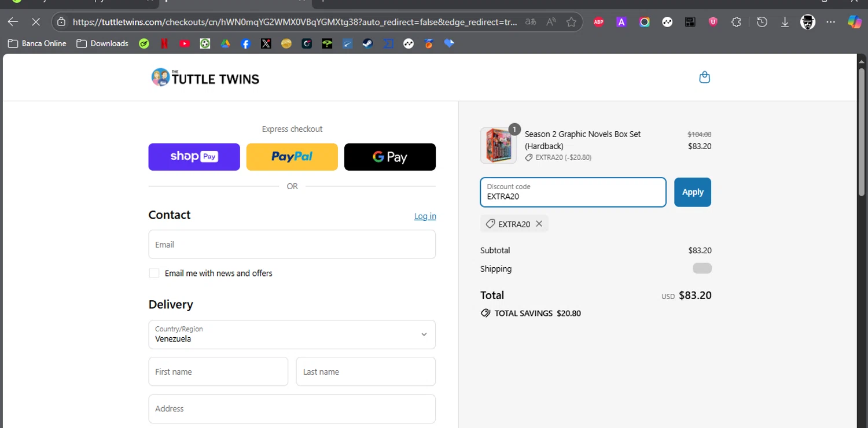The width and height of the screenshot is (868, 428).
Task: Follow the Log in link
Action: 425,216
